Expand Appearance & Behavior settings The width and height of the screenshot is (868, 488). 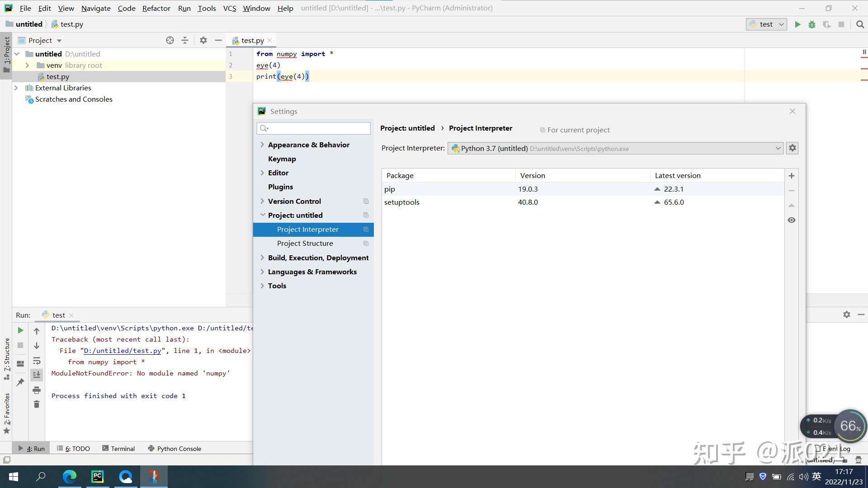point(262,145)
